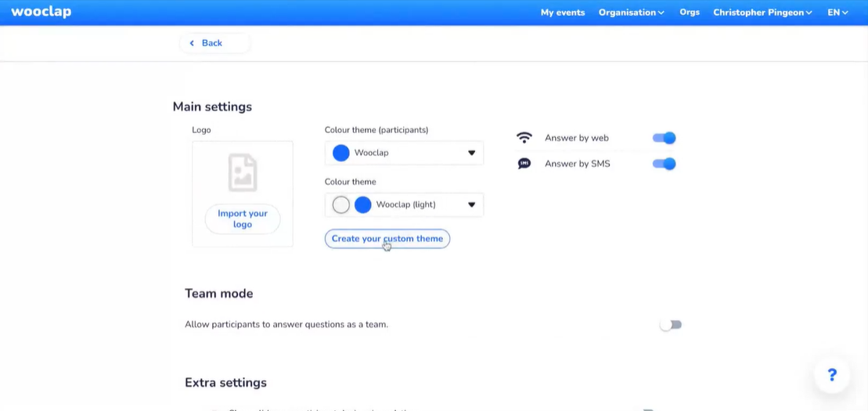Image resolution: width=868 pixels, height=411 pixels.
Task: Click Import your logo button
Action: pyautogui.click(x=243, y=218)
